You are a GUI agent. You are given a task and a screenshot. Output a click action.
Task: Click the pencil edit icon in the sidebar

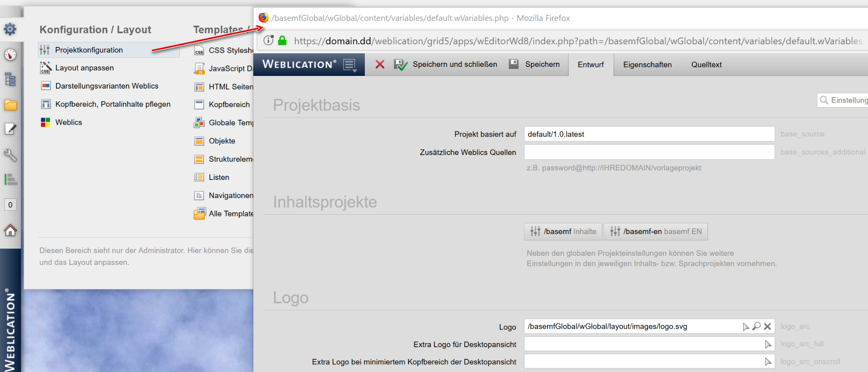[10, 129]
